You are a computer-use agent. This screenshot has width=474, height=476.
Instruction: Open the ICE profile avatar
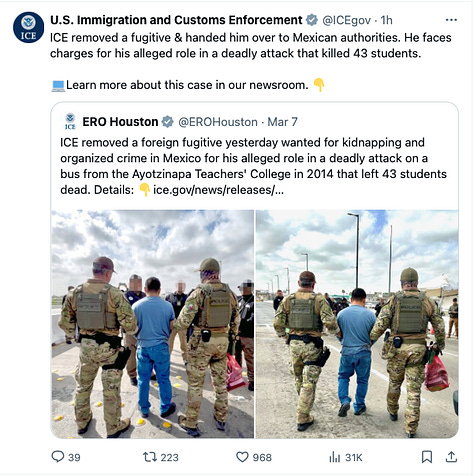pyautogui.click(x=28, y=28)
